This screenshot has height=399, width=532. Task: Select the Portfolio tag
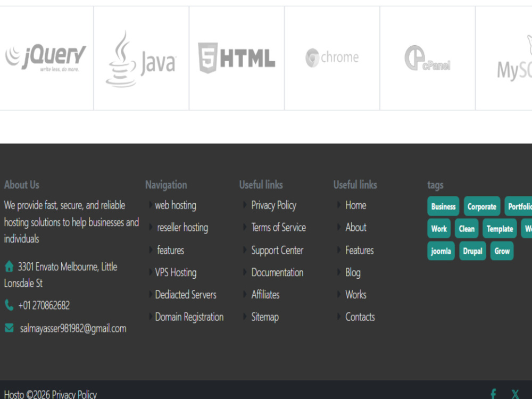pos(518,206)
